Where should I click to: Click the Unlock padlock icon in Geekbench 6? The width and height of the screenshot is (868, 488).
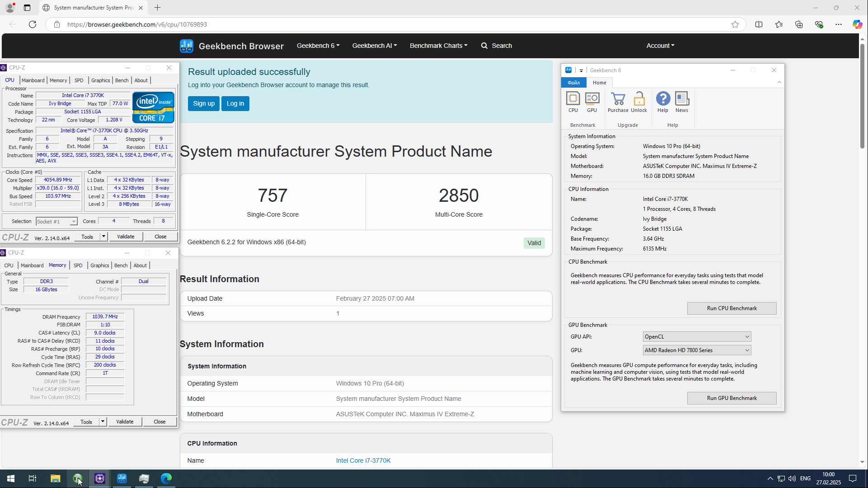click(x=639, y=102)
